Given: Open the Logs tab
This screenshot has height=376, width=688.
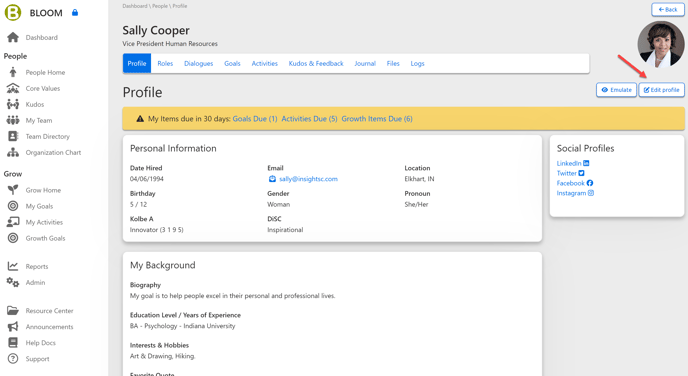Looking at the screenshot, I should tap(417, 63).
